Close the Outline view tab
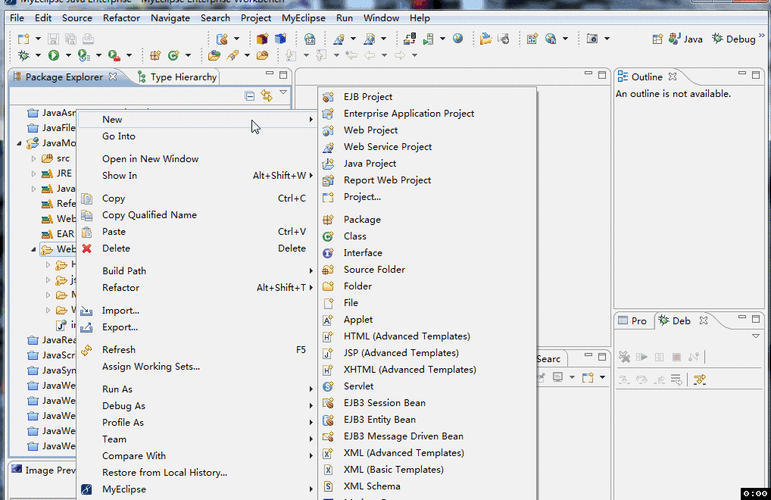 673,77
